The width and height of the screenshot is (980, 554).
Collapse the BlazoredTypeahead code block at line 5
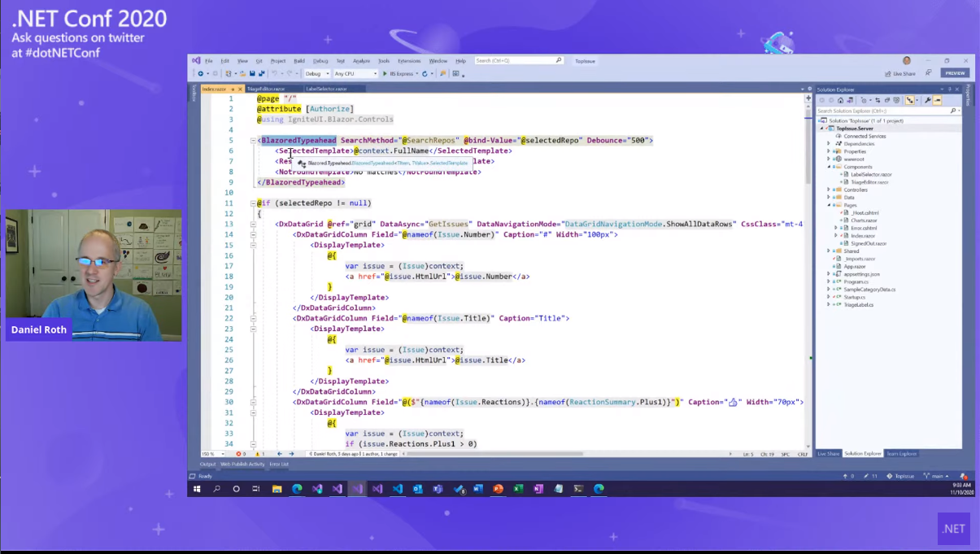click(253, 141)
